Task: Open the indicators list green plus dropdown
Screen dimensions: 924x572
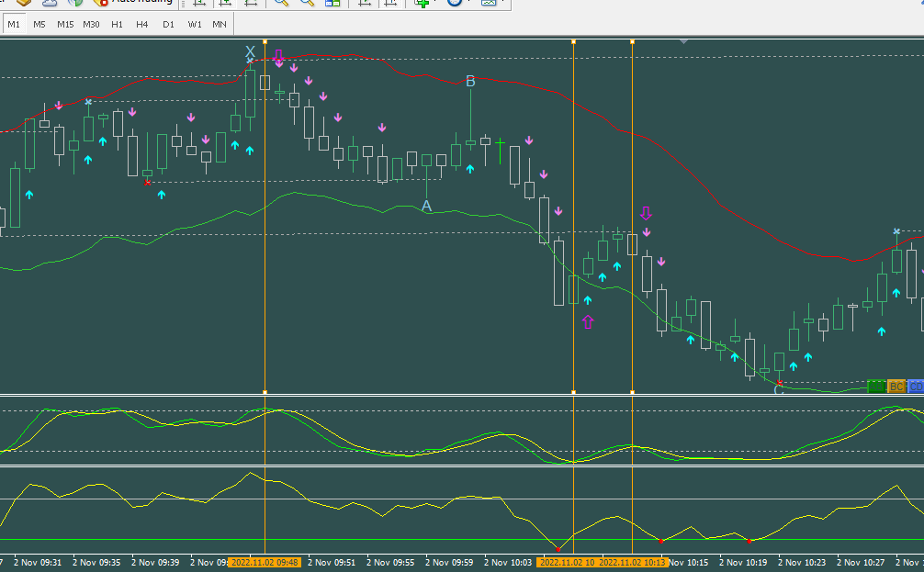Action: click(x=423, y=3)
